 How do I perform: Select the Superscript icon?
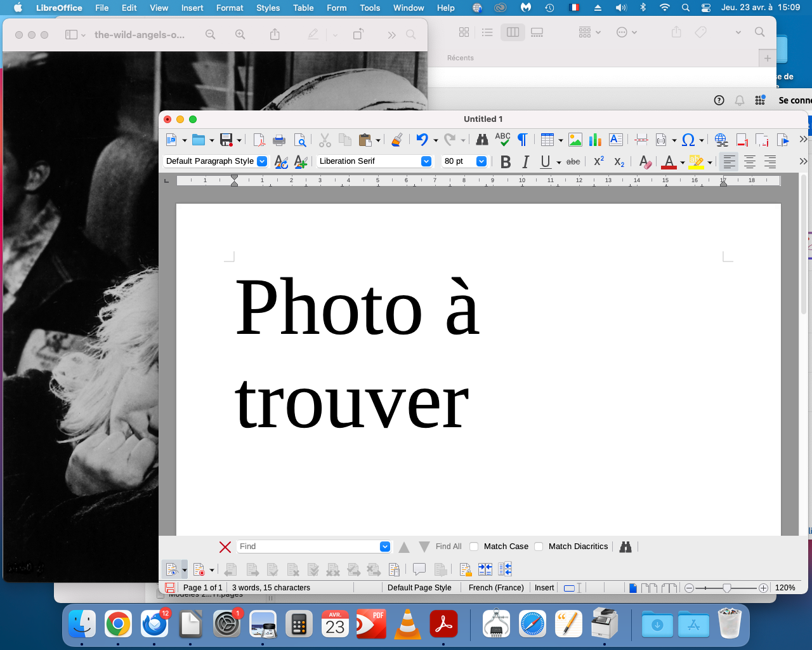pos(599,162)
